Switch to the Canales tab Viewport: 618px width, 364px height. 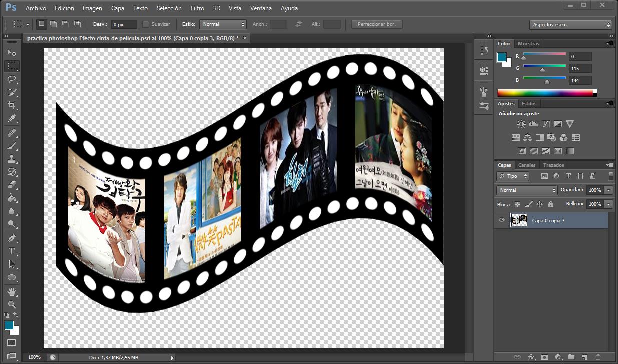pos(527,165)
